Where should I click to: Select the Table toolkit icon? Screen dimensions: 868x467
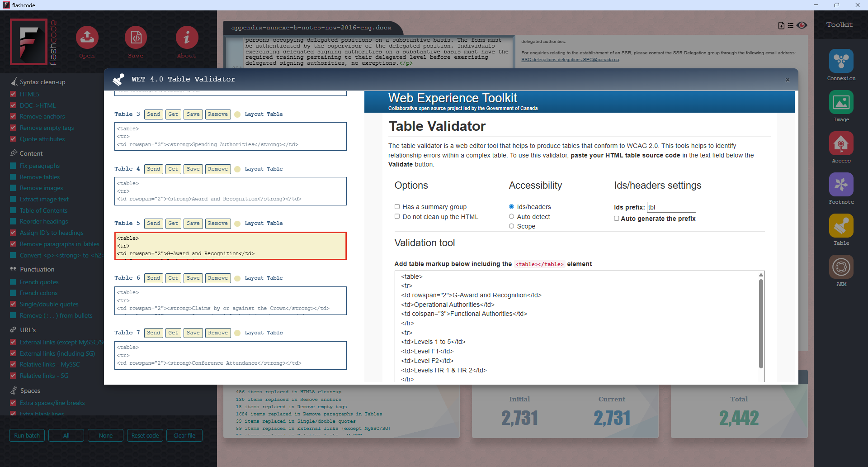841,226
